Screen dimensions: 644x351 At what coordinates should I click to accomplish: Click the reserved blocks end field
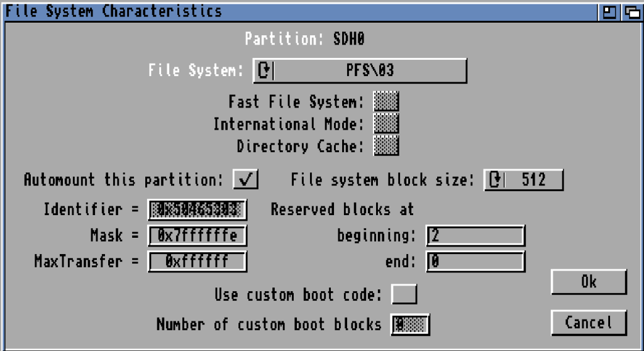(x=475, y=261)
